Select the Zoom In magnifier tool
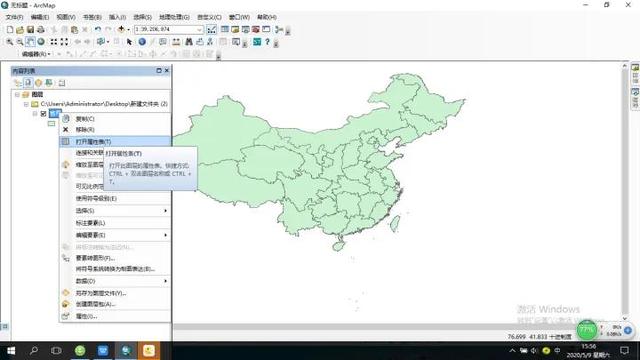 [9, 42]
